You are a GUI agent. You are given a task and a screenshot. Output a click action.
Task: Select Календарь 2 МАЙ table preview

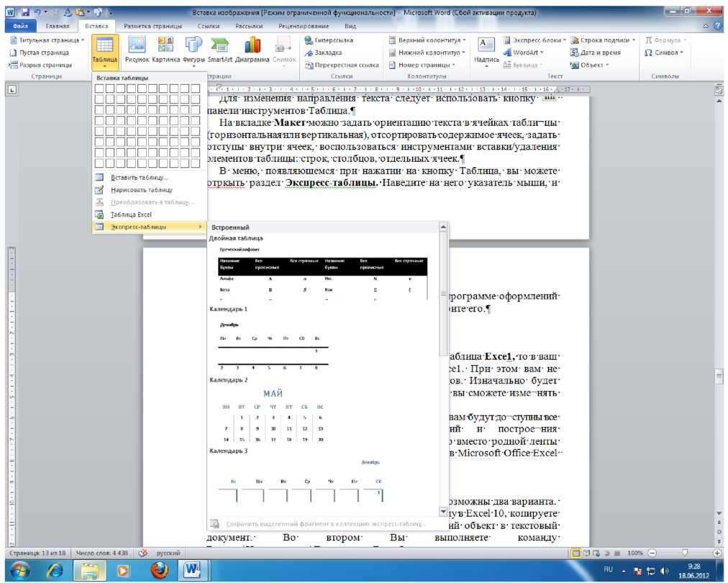point(274,416)
